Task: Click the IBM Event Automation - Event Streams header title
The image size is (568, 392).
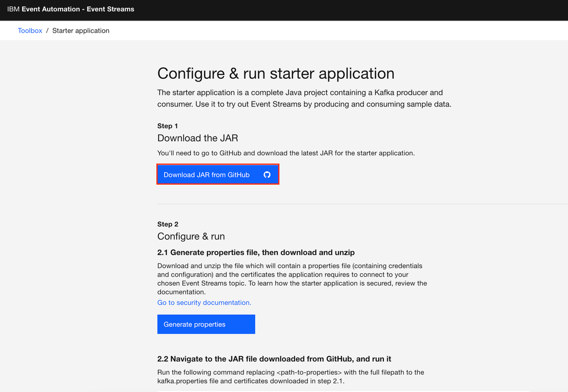Action: 70,9
